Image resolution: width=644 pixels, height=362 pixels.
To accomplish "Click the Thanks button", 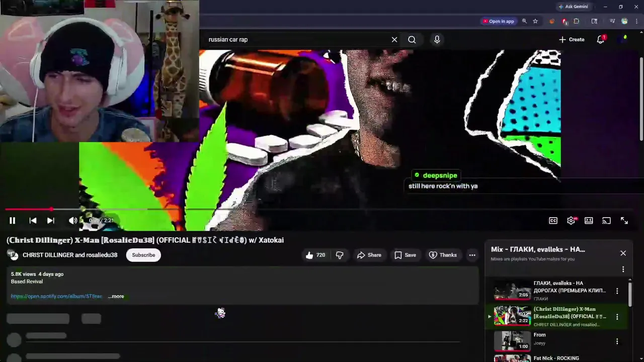I will (443, 255).
